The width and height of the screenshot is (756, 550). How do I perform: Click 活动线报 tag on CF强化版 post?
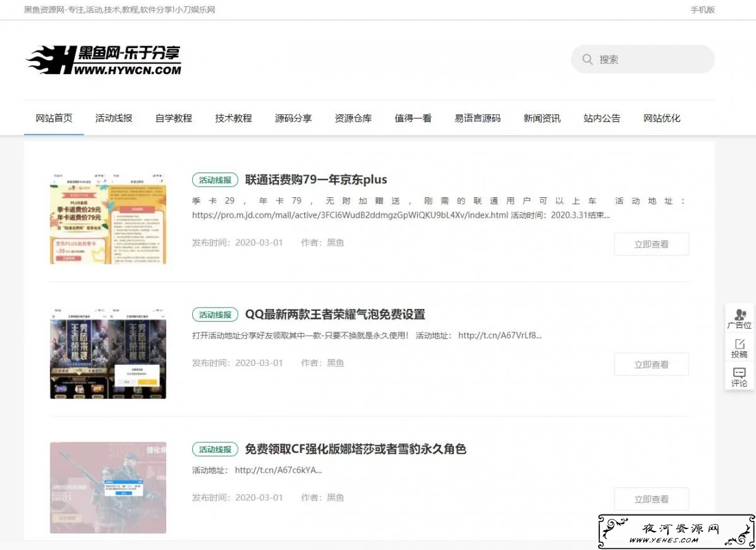215,449
